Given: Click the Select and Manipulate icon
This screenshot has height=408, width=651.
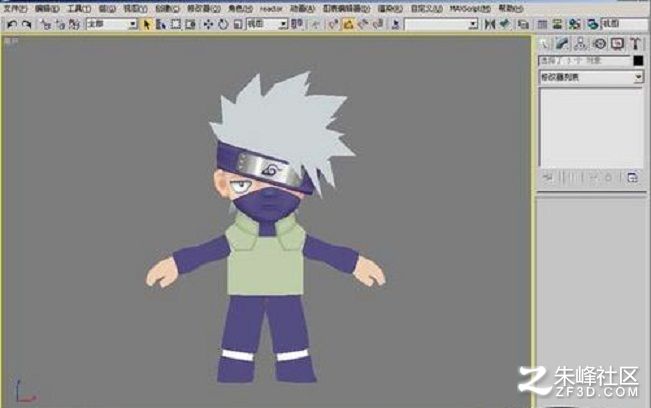Looking at the screenshot, I should pos(316,24).
